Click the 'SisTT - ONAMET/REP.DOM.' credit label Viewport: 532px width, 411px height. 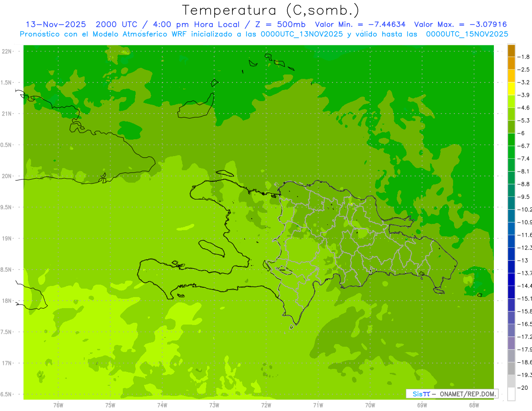click(452, 394)
